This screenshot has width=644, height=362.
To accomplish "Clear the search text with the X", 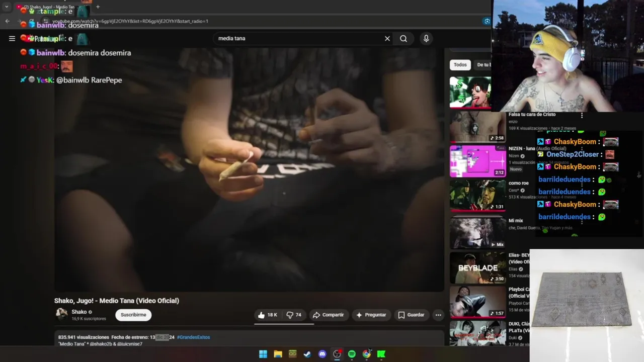I will pos(387,38).
